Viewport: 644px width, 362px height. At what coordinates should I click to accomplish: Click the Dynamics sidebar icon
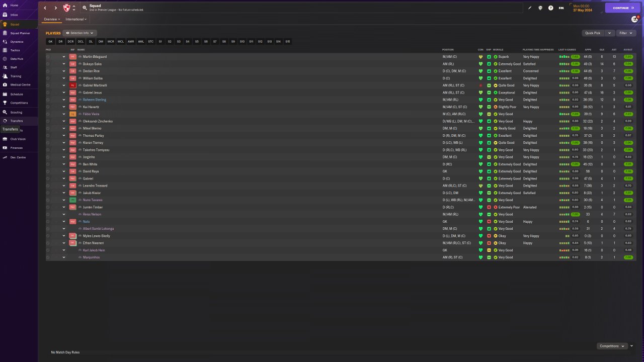[5, 42]
